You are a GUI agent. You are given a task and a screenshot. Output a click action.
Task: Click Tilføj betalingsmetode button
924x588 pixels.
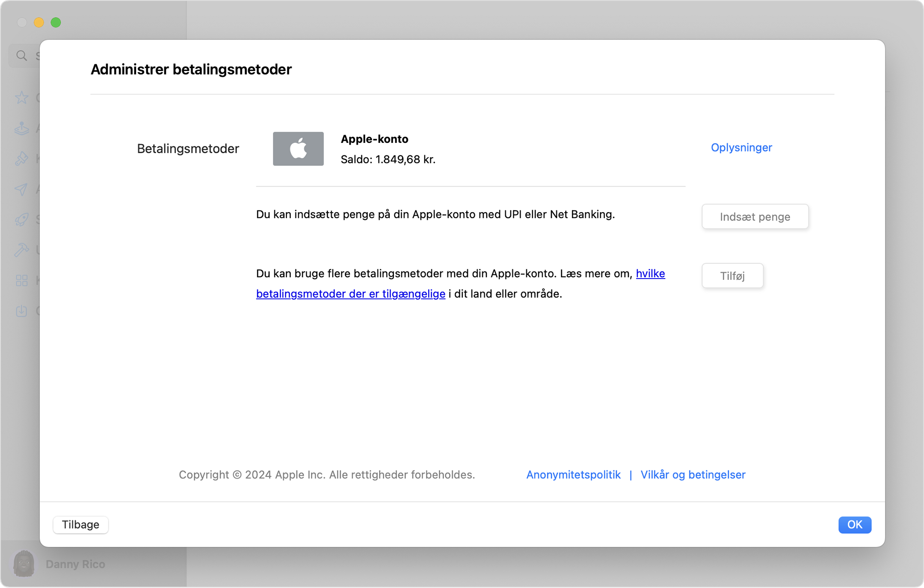click(733, 275)
